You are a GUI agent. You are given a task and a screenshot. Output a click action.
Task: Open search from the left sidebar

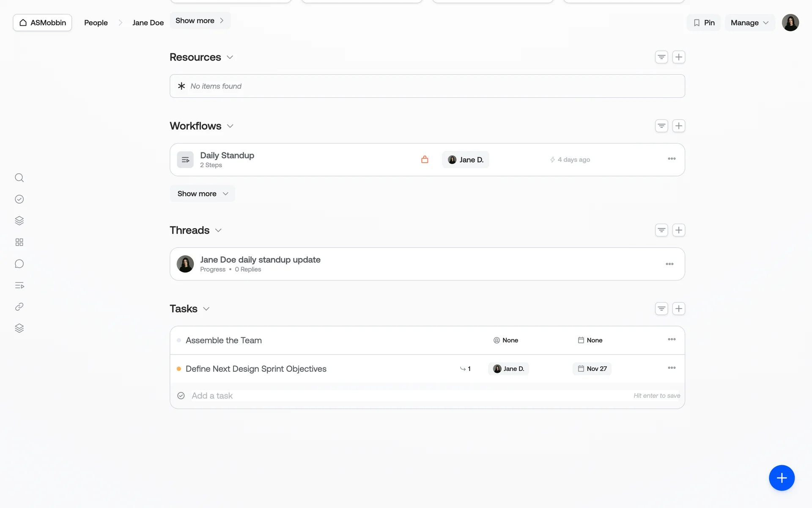(19, 178)
